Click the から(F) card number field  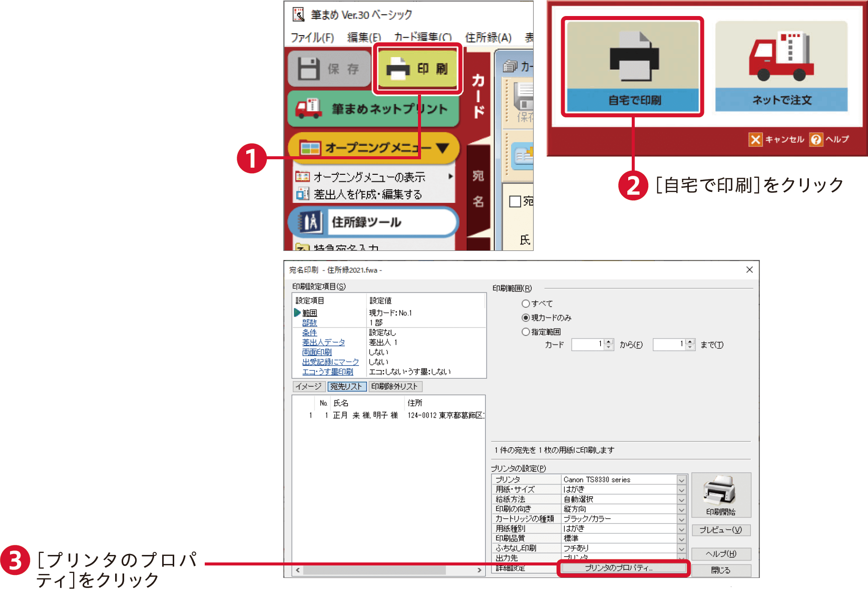coord(588,344)
